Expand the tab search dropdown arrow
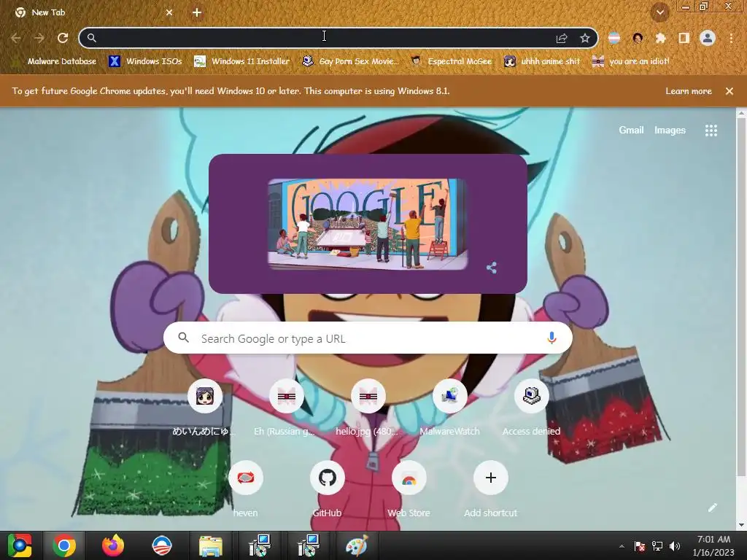This screenshot has width=747, height=560. [x=659, y=12]
